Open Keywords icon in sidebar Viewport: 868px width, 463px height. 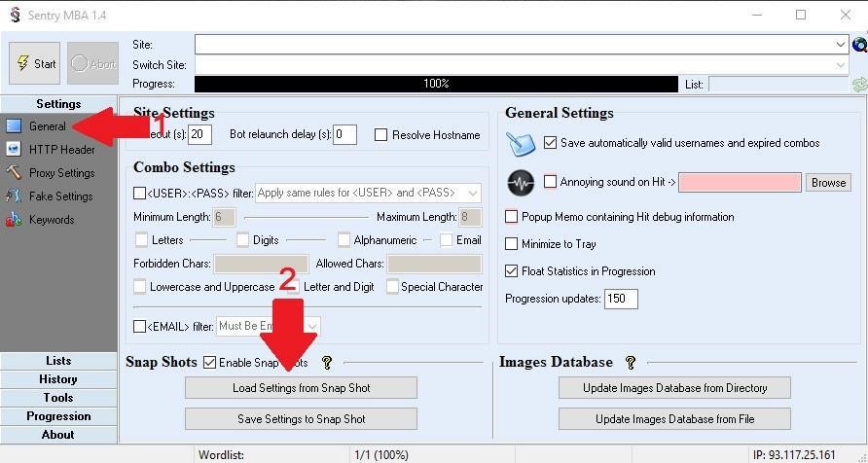(x=14, y=220)
